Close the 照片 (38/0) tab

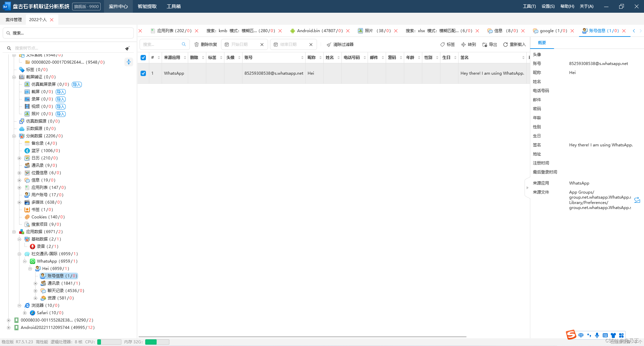(x=396, y=31)
